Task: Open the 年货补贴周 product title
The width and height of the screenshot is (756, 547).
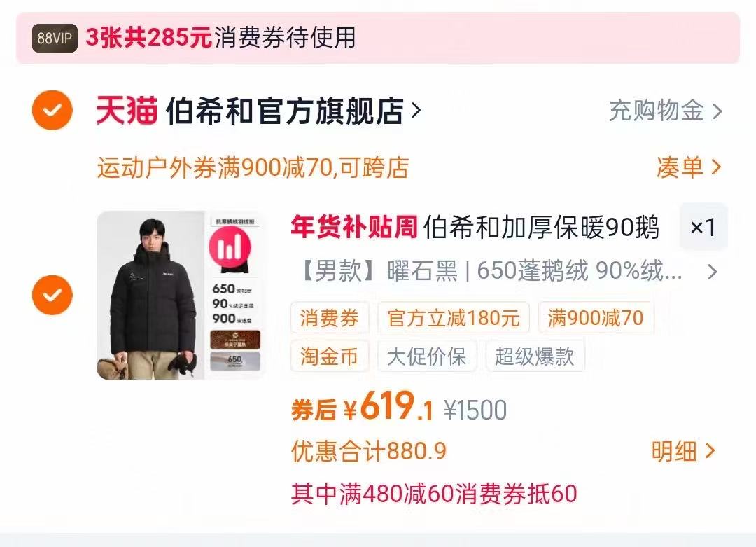Action: (475, 227)
